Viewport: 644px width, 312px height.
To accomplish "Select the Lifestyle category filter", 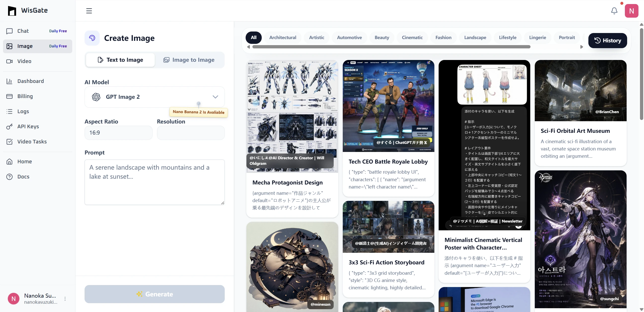I will tap(508, 38).
